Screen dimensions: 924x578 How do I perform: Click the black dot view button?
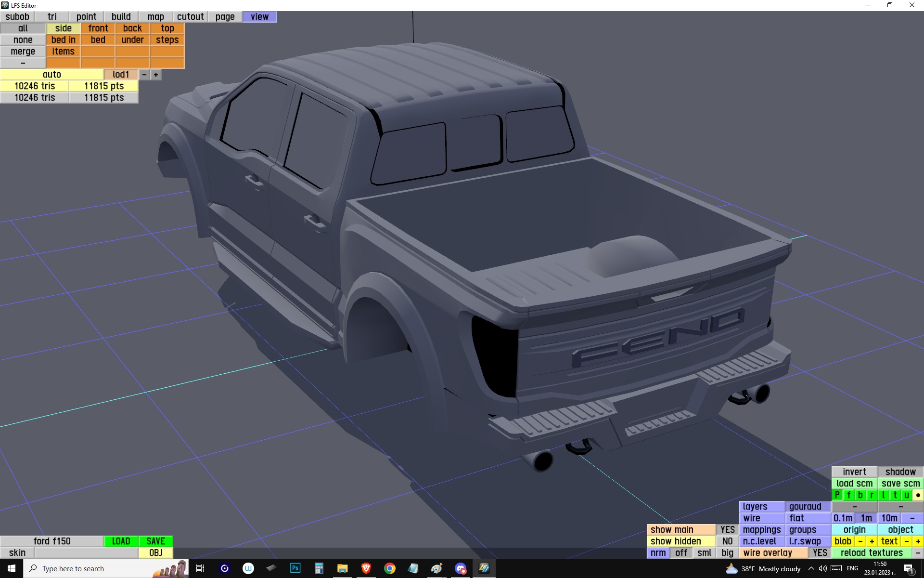tap(918, 495)
